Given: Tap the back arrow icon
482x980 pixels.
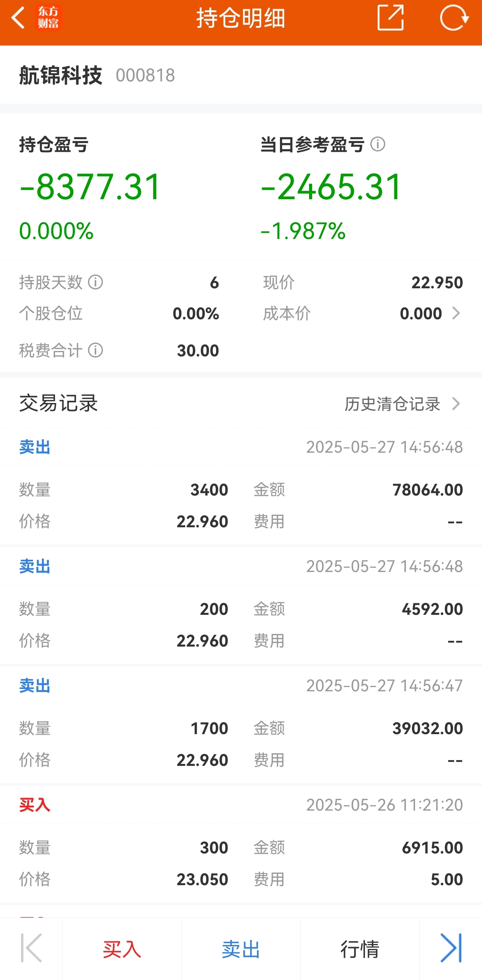Looking at the screenshot, I should [x=18, y=18].
